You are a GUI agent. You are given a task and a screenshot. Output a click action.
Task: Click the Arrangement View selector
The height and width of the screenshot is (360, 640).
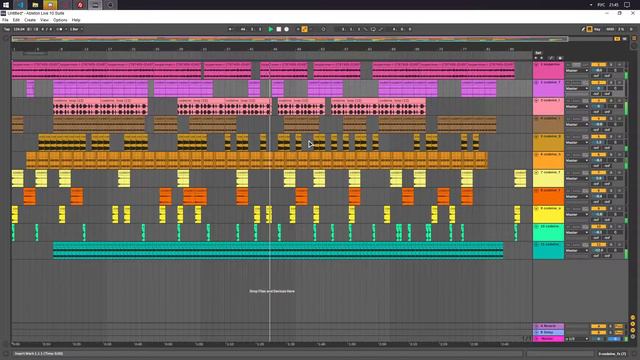(634, 38)
